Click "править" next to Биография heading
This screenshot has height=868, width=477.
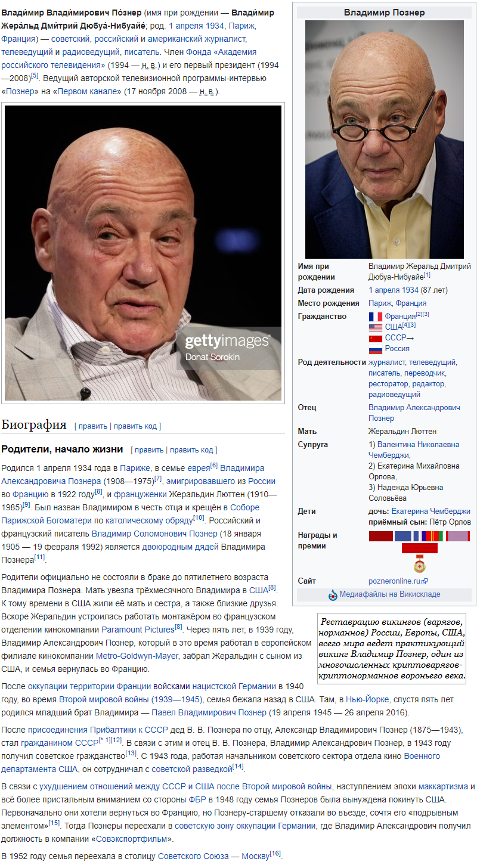(x=93, y=426)
